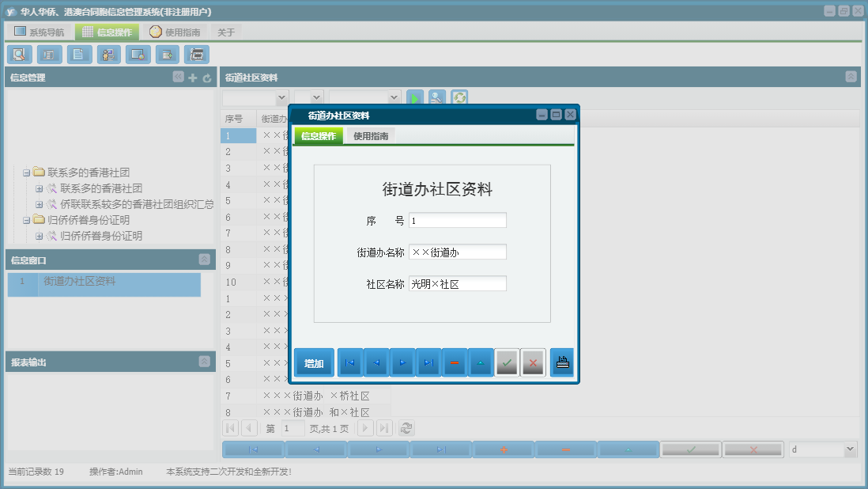Click the refresh icon in 信息管理 header
The height and width of the screenshot is (489, 868).
(206, 77)
